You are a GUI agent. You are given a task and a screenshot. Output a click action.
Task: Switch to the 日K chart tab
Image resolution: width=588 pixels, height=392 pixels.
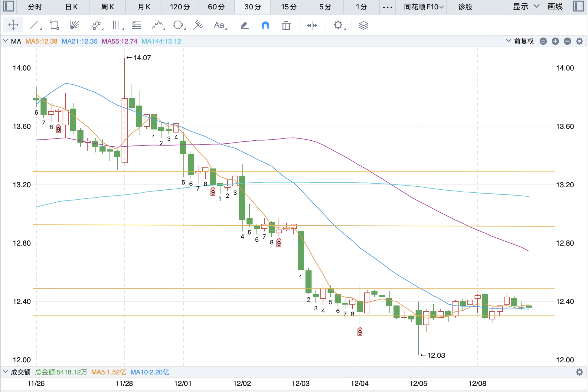coord(71,7)
